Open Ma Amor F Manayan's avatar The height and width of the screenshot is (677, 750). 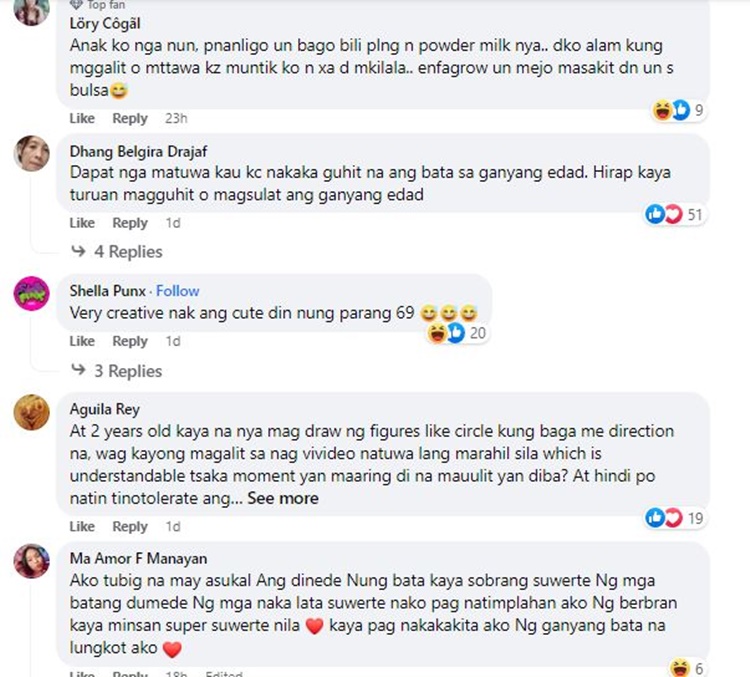[32, 561]
